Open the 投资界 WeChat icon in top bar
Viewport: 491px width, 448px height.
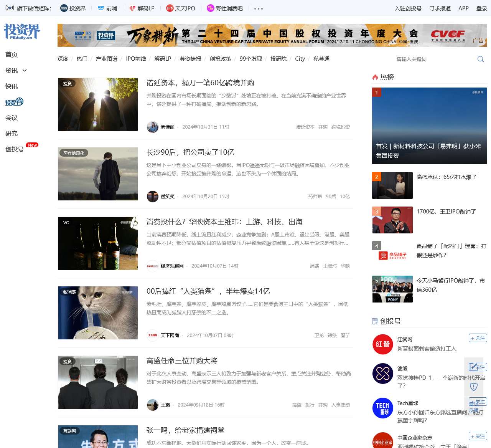coord(64,8)
